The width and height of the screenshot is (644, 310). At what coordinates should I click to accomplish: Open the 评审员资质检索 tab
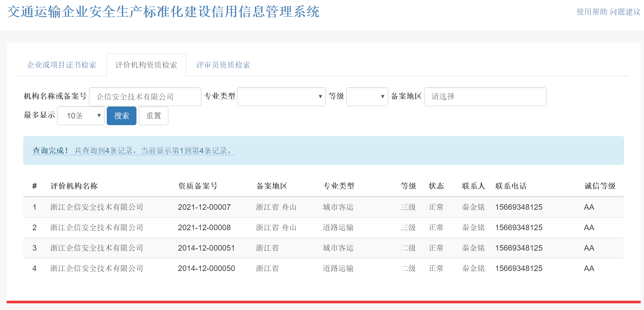point(223,65)
